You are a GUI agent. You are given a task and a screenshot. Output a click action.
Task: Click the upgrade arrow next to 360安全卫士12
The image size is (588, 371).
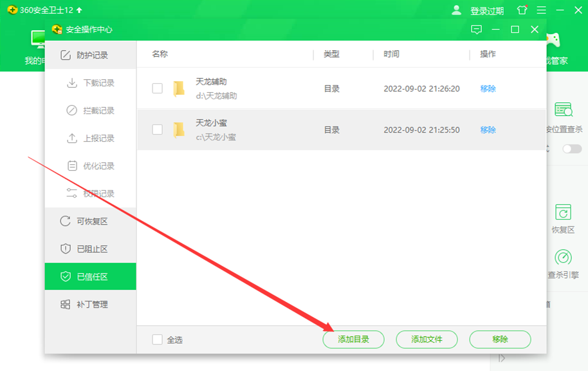79,10
